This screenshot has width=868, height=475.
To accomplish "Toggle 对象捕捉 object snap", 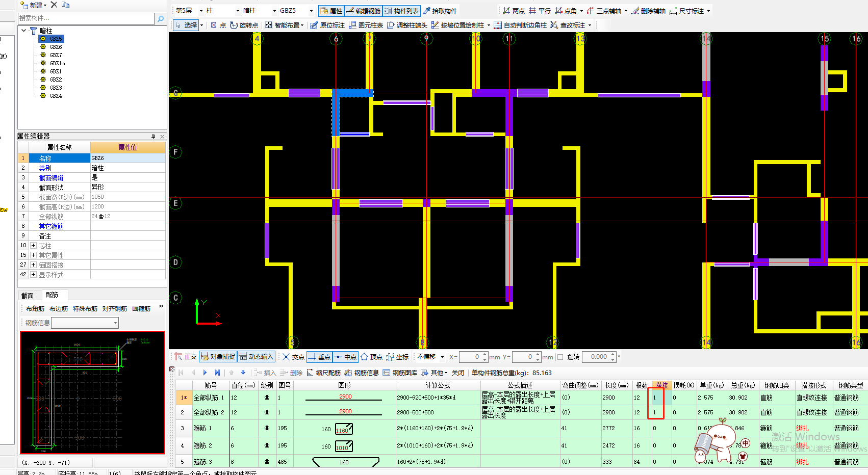I will [218, 357].
